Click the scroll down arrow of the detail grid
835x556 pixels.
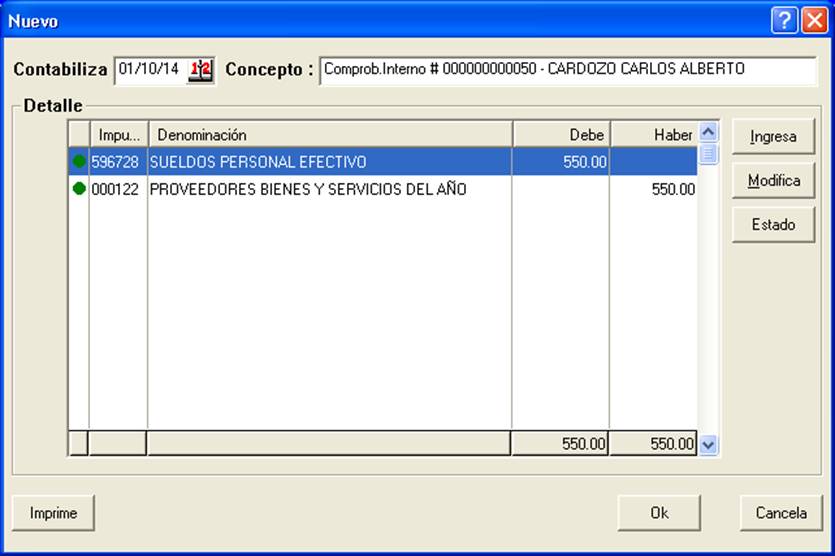pos(708,445)
